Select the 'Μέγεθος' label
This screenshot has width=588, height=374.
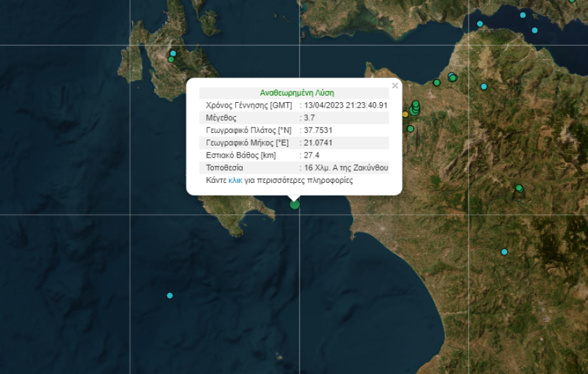click(221, 118)
